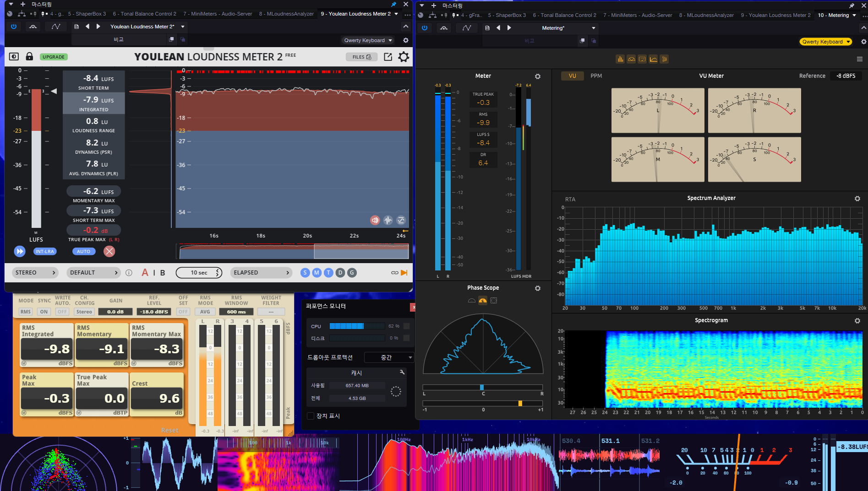The image size is (868, 491).
Task: Open Spectrogram settings gear
Action: (x=857, y=321)
